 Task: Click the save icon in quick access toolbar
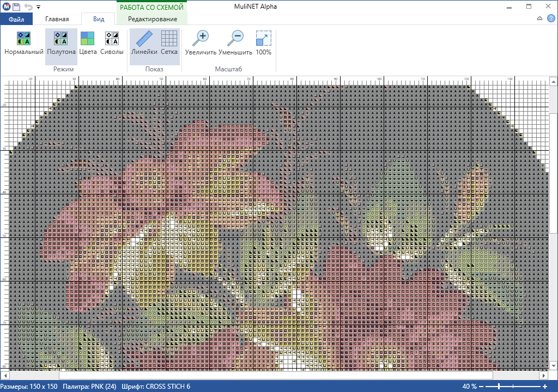tap(16, 7)
